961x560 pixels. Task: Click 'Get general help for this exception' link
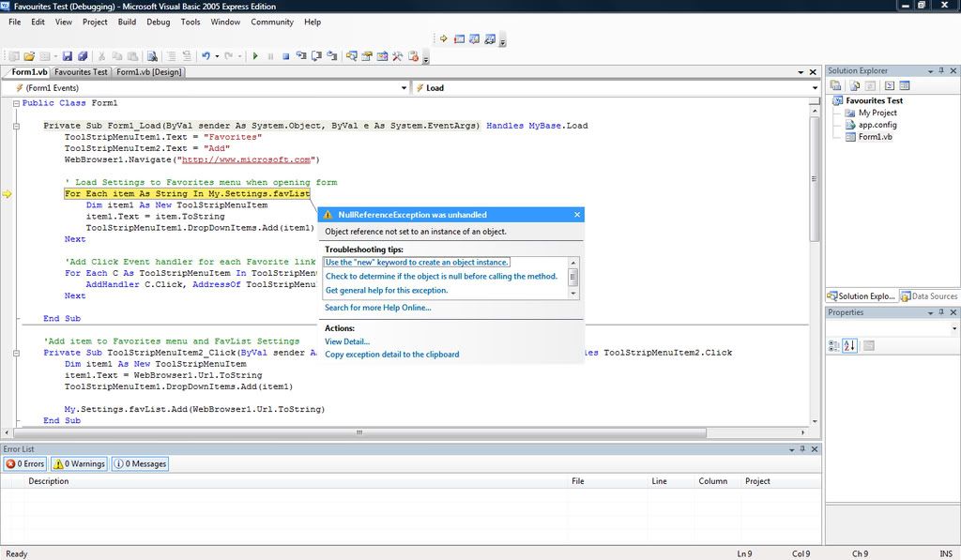[x=387, y=291]
